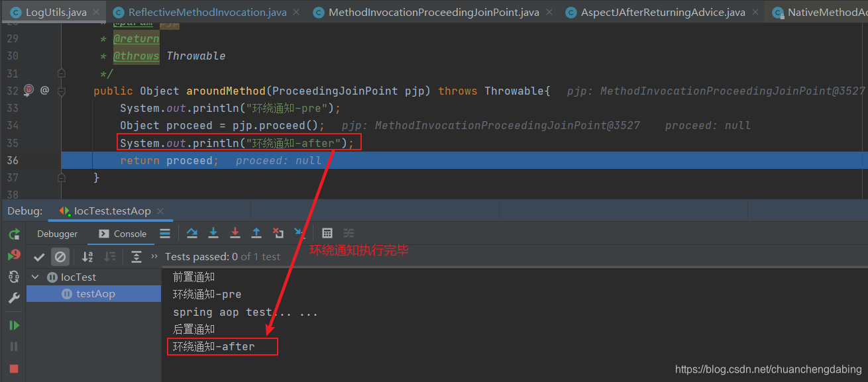The image size is (868, 382).
Task: Resume program with the green play icon
Action: 14,325
